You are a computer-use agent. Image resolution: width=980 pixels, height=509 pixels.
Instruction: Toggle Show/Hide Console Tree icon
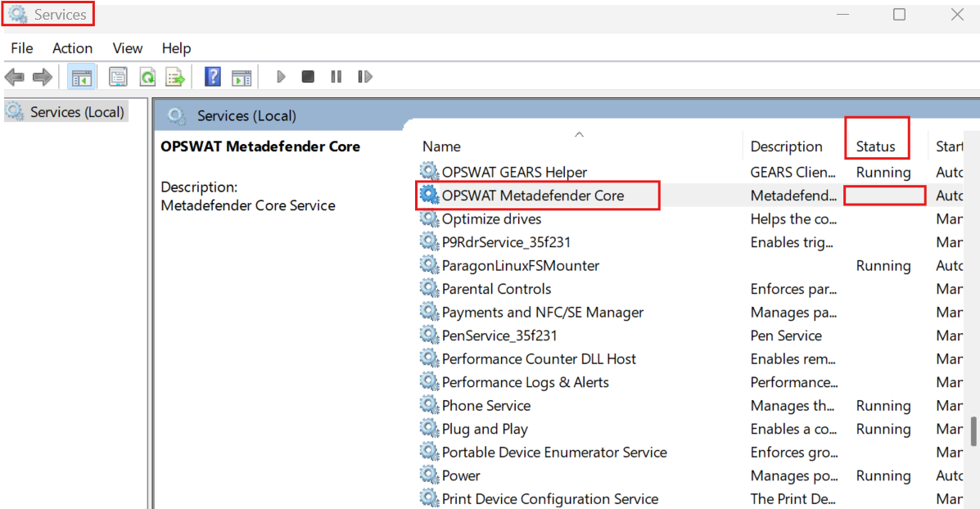(81, 77)
